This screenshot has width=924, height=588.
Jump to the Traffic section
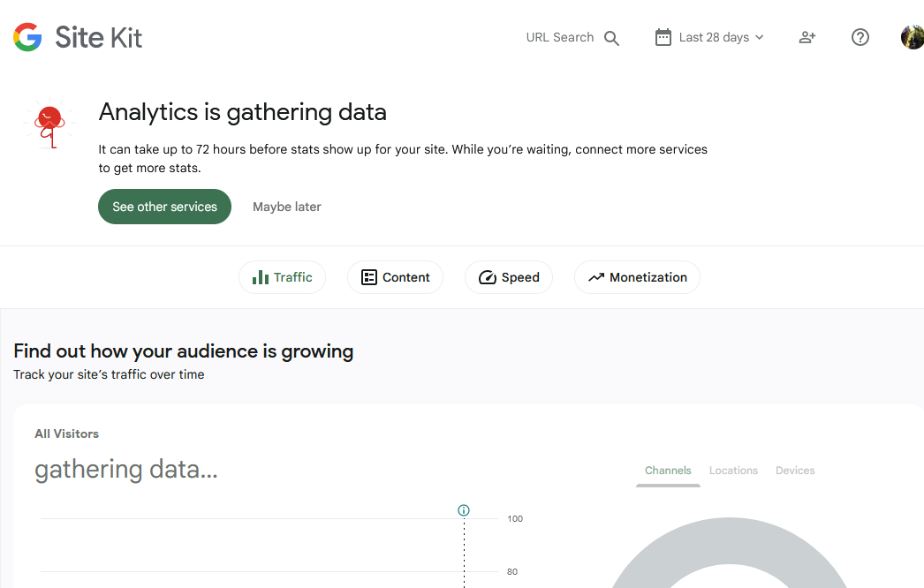tap(283, 277)
